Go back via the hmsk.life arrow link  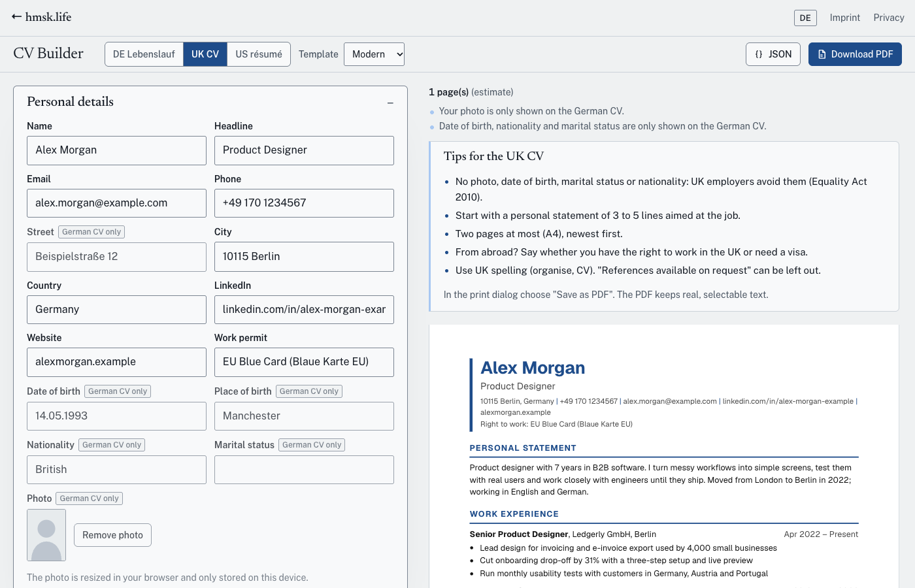coord(41,17)
